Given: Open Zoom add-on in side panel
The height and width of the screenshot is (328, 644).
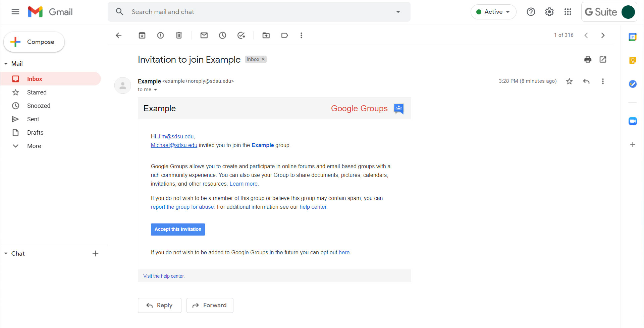Looking at the screenshot, I should (x=633, y=121).
